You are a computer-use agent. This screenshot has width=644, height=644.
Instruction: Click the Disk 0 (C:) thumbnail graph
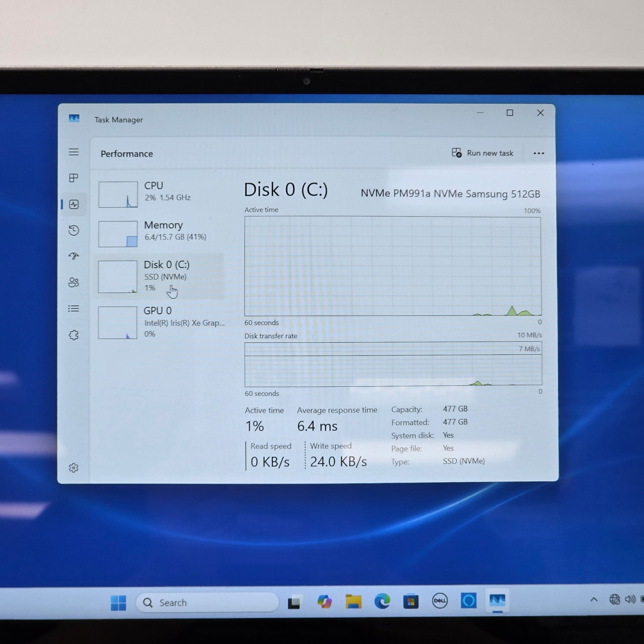click(x=118, y=277)
